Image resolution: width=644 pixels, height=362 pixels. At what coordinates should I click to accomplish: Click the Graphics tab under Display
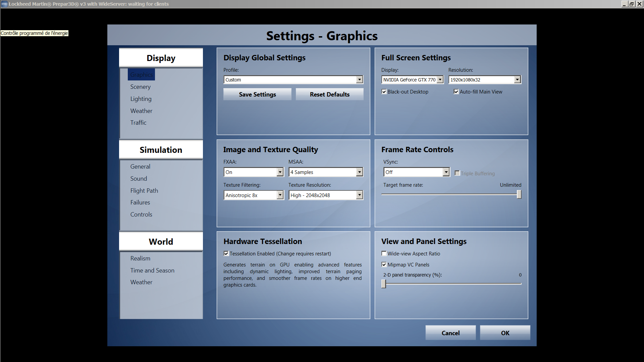[141, 74]
